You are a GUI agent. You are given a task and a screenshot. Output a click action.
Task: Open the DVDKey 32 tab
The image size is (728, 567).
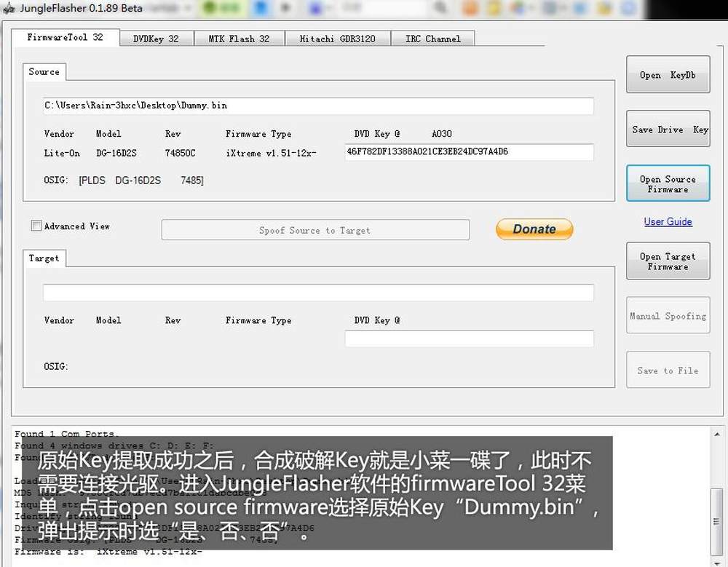click(156, 39)
